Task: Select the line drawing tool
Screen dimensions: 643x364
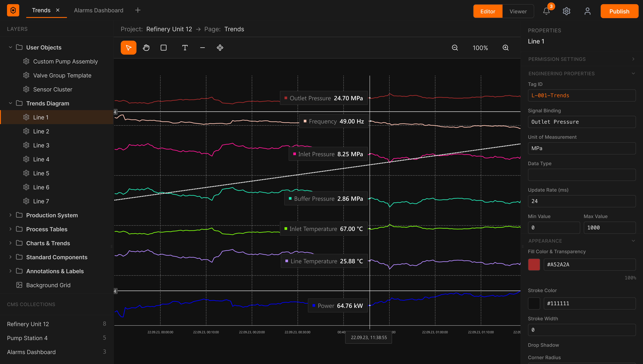Action: click(202, 48)
